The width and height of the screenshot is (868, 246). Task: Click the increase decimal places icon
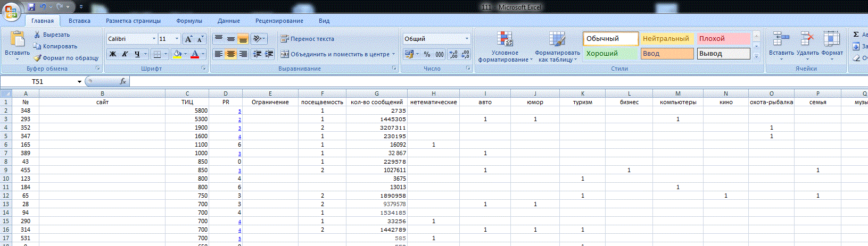pyautogui.click(x=453, y=54)
